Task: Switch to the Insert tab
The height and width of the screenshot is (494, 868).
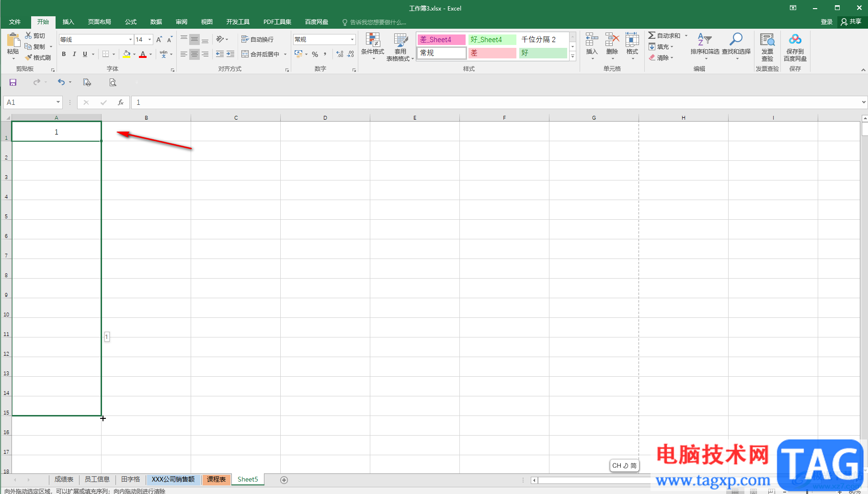Action: click(69, 22)
